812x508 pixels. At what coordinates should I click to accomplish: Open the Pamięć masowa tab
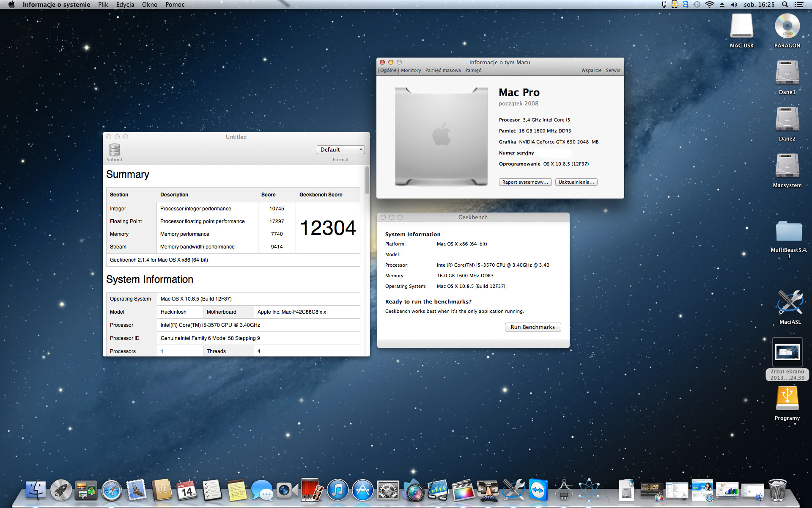tap(443, 70)
